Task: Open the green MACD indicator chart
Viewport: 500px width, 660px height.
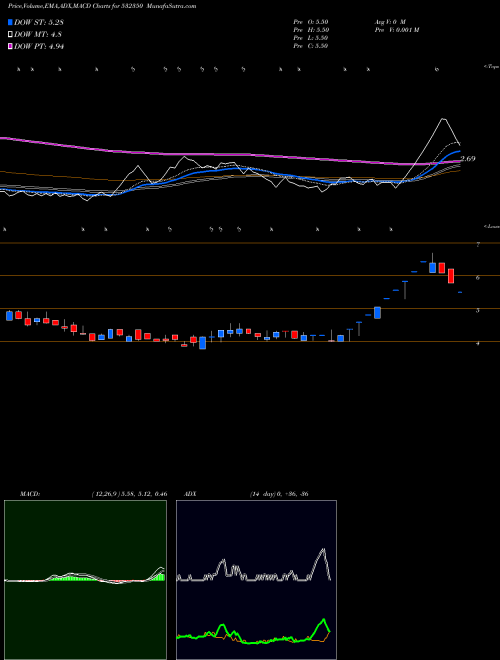Action: coord(85,580)
